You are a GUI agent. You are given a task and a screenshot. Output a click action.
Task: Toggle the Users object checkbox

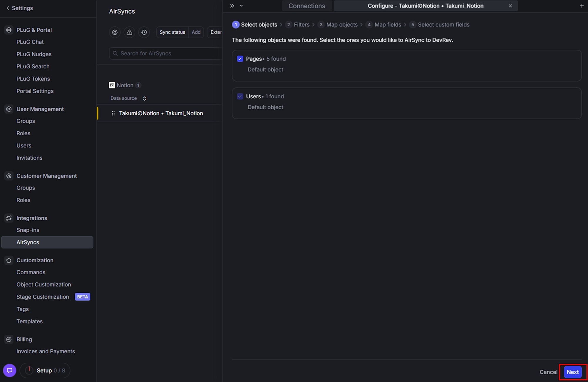[x=240, y=96]
